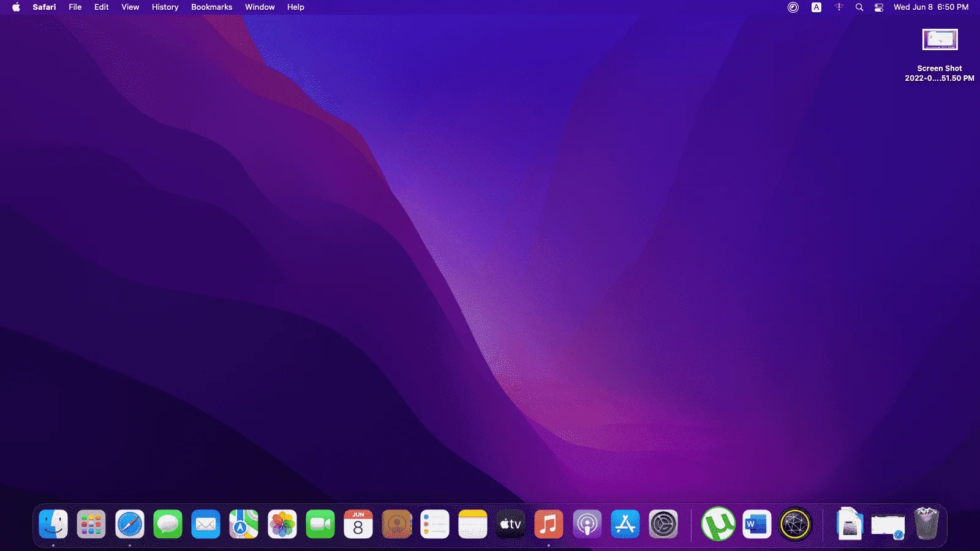Open Spotlight search magnifier icon
This screenshot has width=980, height=551.
click(x=859, y=7)
